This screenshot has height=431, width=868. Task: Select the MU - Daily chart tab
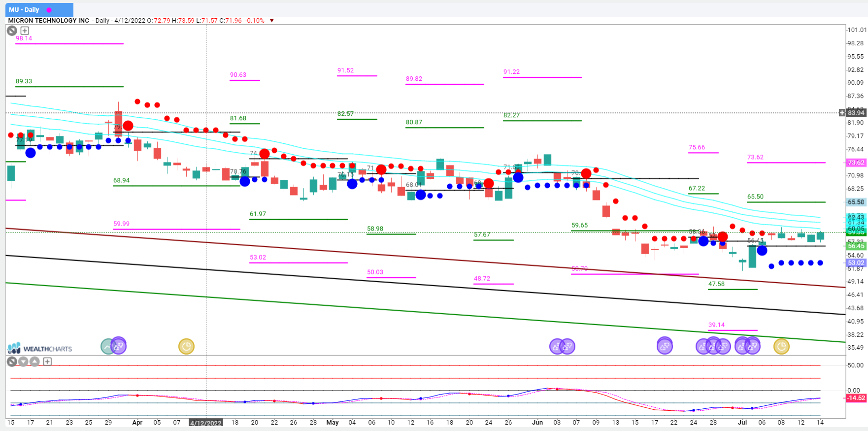point(39,9)
